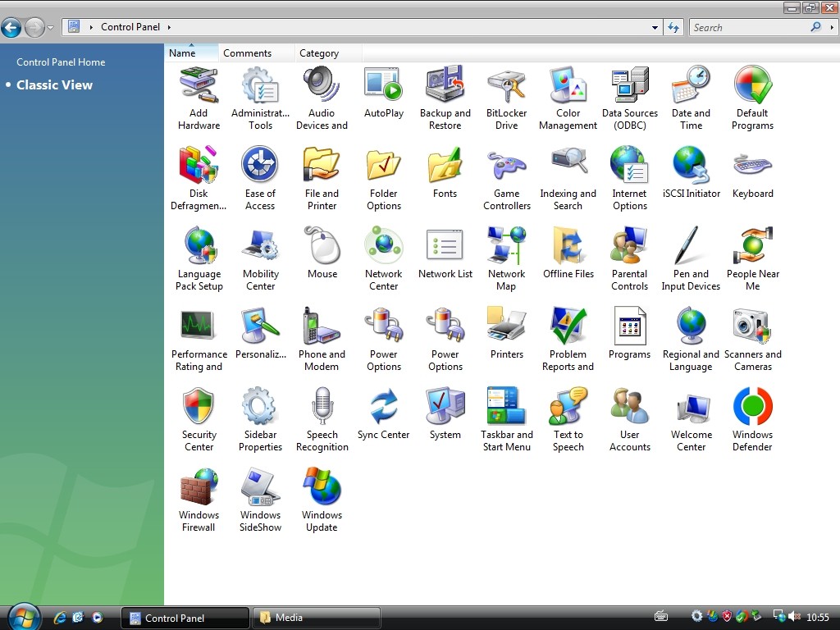840x630 pixels.
Task: Open Phone and Modem icon
Action: click(322, 326)
